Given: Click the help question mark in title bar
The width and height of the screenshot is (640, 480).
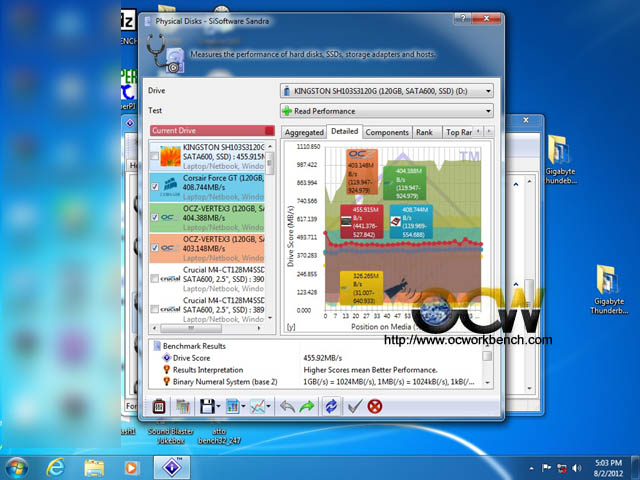Looking at the screenshot, I should click(x=462, y=18).
